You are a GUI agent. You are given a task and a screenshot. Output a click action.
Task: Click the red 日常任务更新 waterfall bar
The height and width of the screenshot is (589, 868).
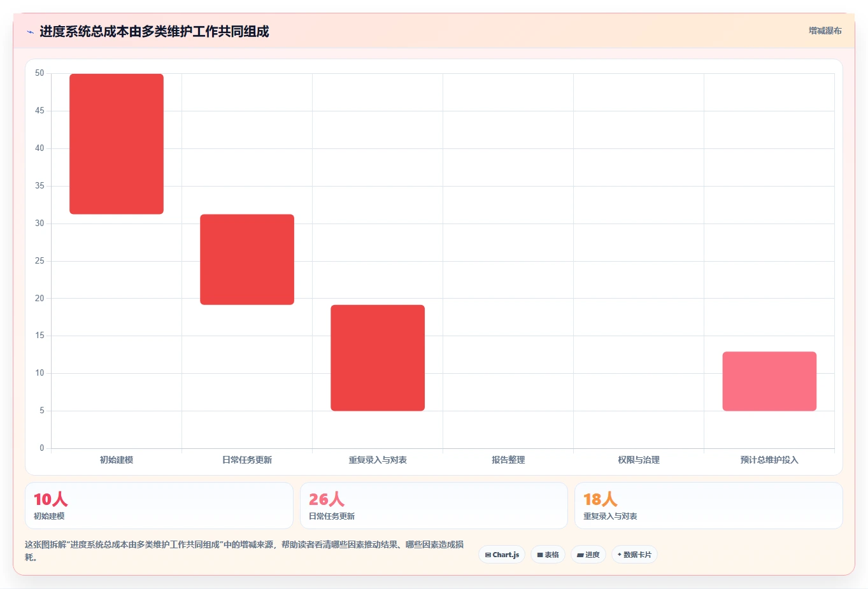pyautogui.click(x=247, y=259)
